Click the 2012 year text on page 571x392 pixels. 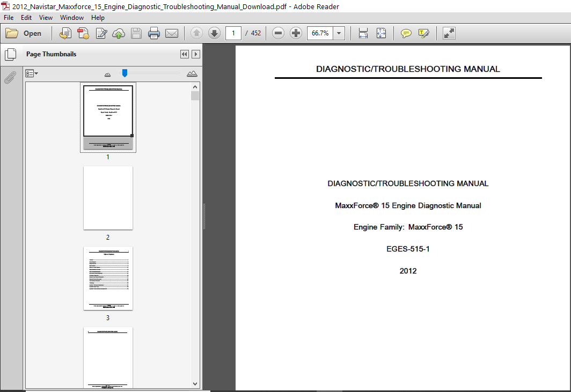tap(408, 271)
